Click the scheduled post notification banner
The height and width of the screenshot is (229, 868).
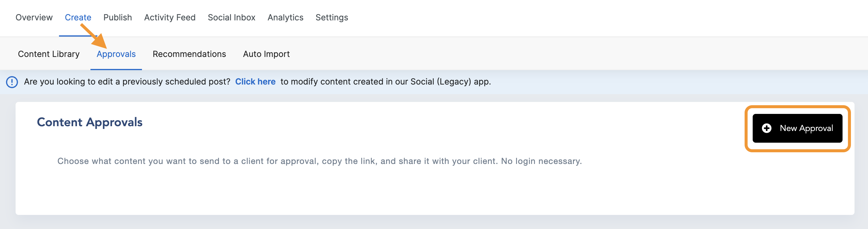click(258, 82)
